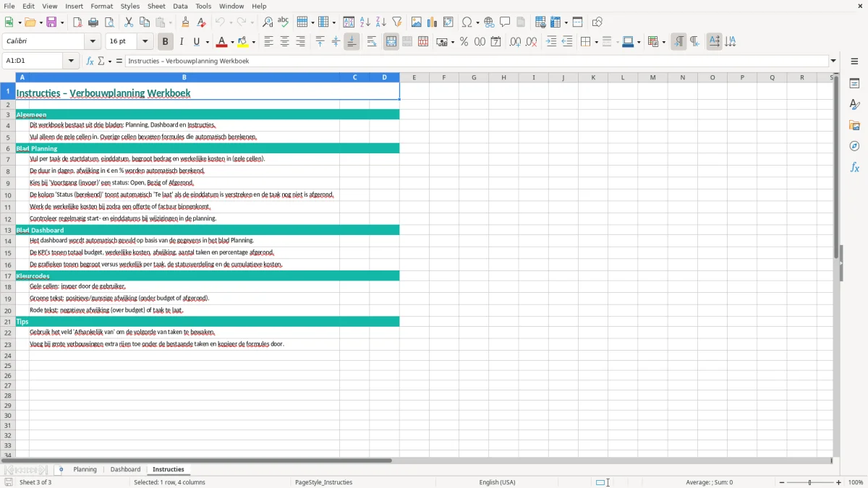
Task: Insert Hyperlink globe icon
Action: point(489,22)
